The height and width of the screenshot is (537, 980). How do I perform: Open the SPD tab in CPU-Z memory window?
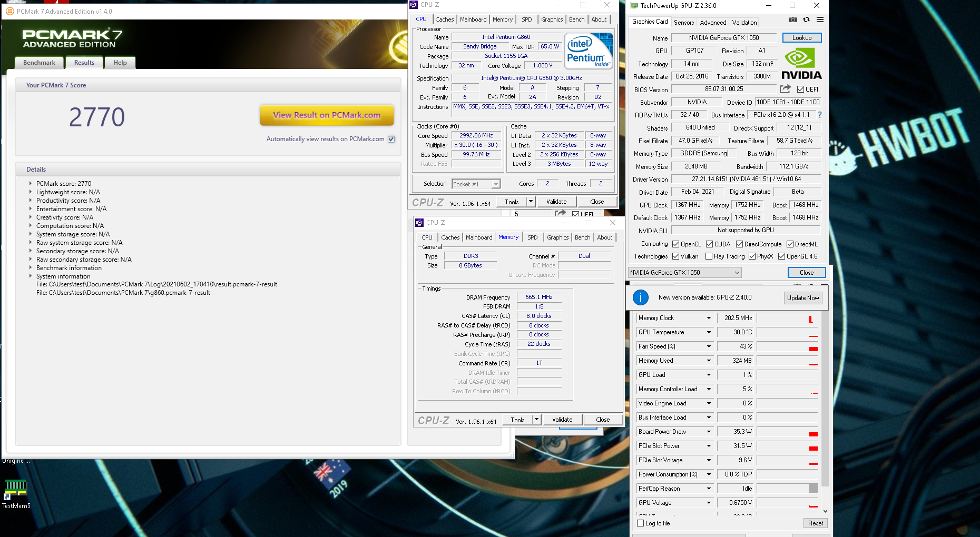tap(533, 237)
